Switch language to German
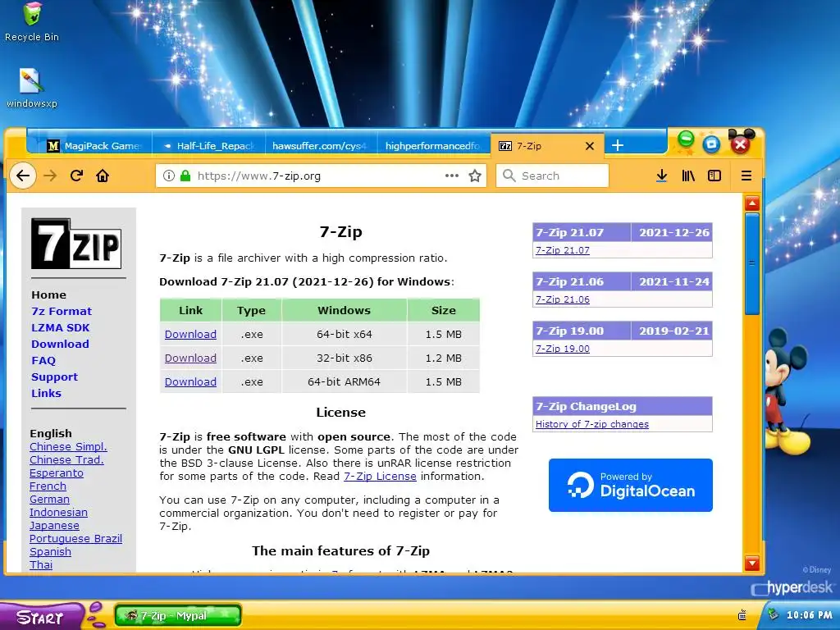Viewport: 840px width, 630px height. (49, 500)
